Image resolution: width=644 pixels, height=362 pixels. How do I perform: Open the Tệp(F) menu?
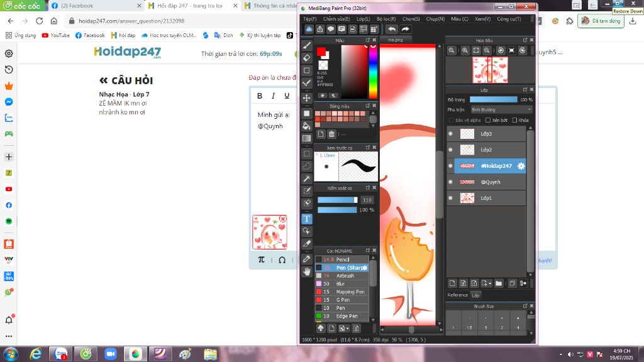pos(309,19)
